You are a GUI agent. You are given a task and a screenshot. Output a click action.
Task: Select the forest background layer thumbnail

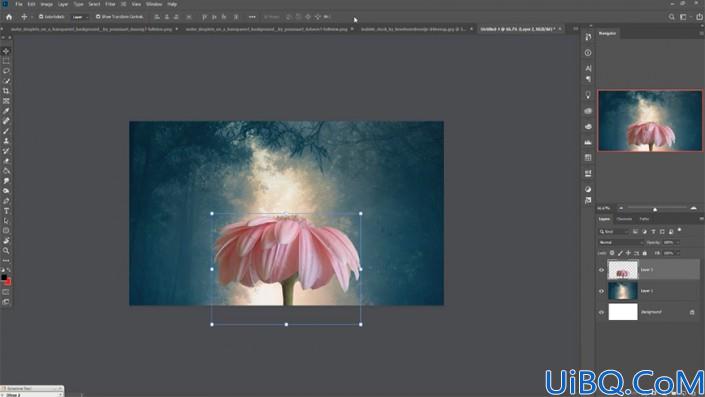point(623,291)
